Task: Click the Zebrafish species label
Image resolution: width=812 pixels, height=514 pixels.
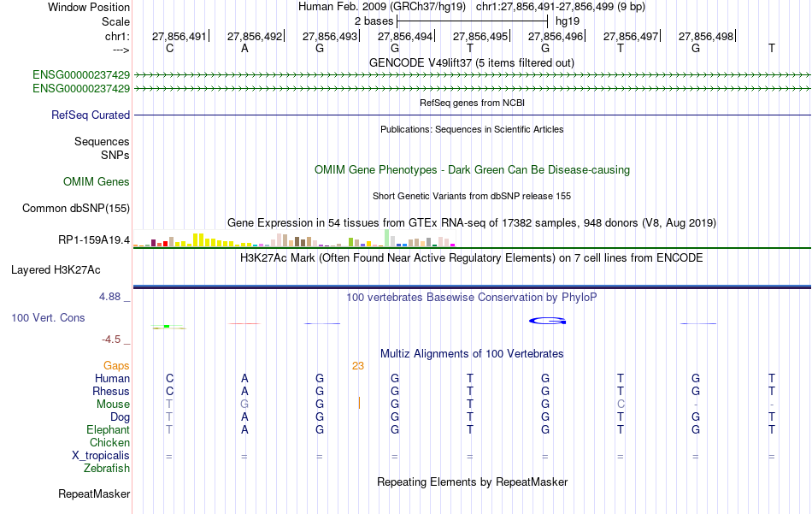Action: click(x=107, y=468)
